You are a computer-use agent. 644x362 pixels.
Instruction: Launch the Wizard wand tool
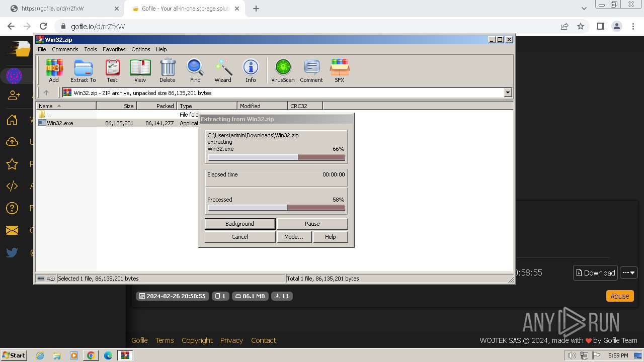click(x=223, y=70)
